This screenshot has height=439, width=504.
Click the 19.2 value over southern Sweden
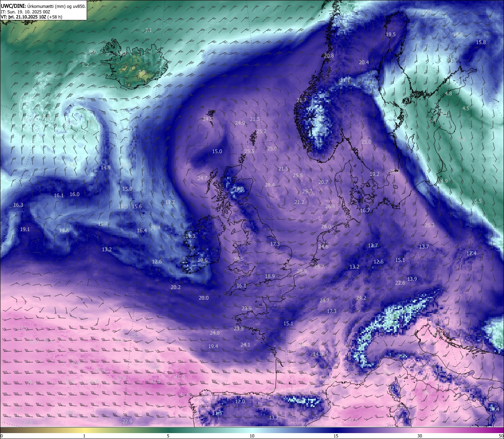(x=374, y=174)
